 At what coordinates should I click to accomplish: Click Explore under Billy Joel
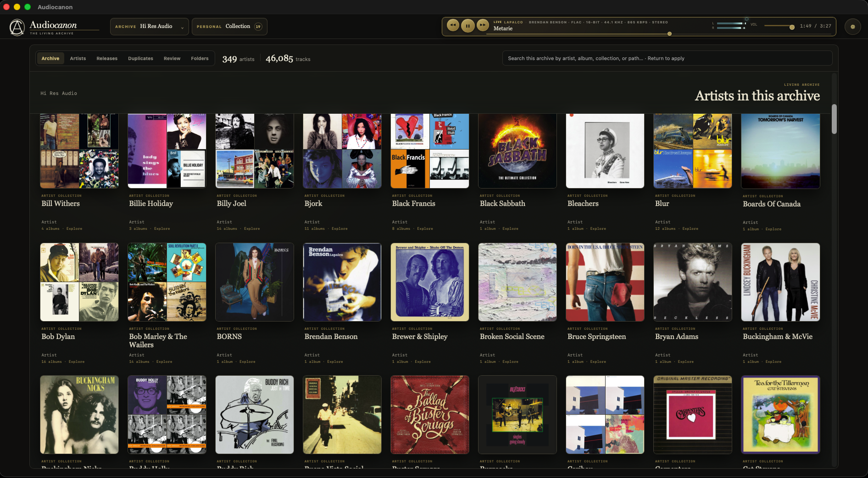coord(252,228)
